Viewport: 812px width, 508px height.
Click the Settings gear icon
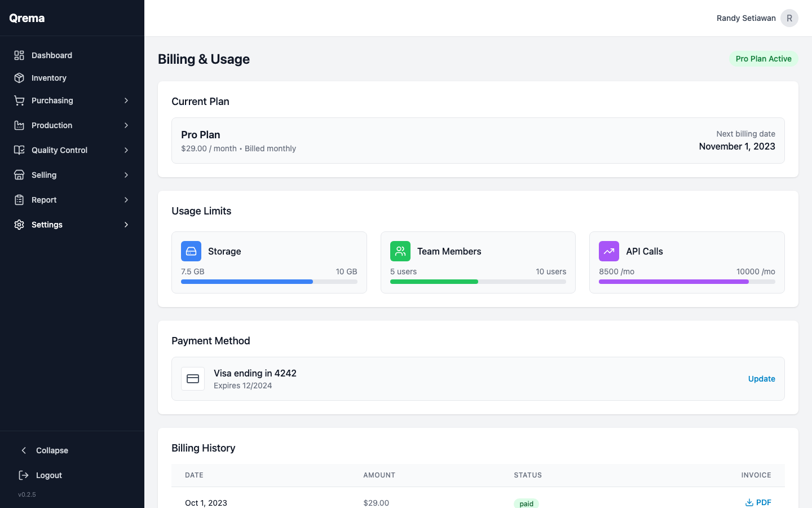click(x=18, y=225)
